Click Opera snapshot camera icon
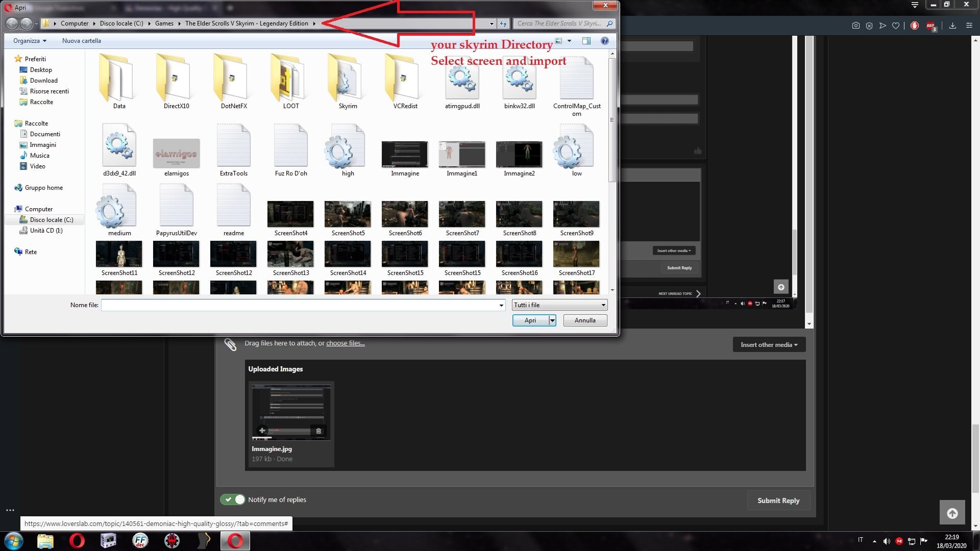Screen dimensions: 980x551 (x=856, y=26)
